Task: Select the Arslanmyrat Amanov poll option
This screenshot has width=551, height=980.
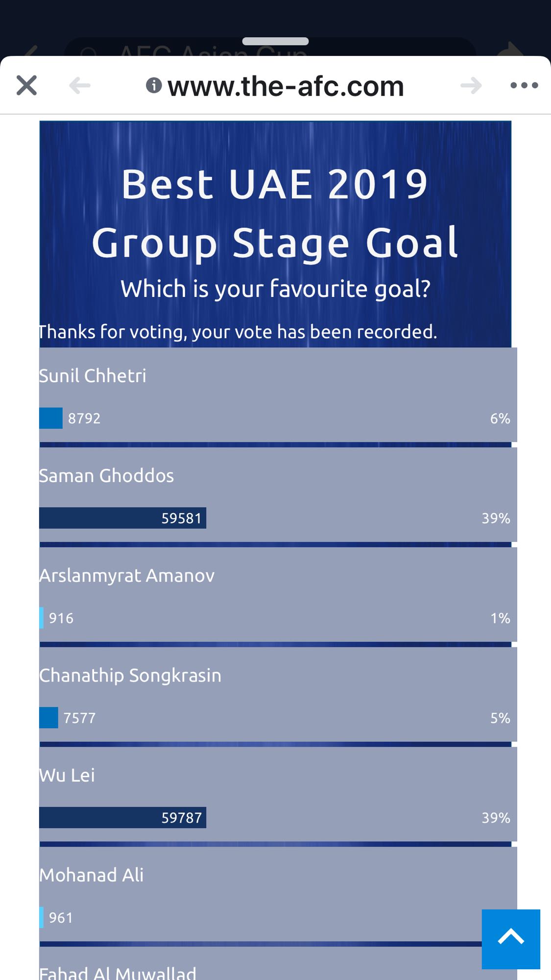Action: tap(127, 576)
